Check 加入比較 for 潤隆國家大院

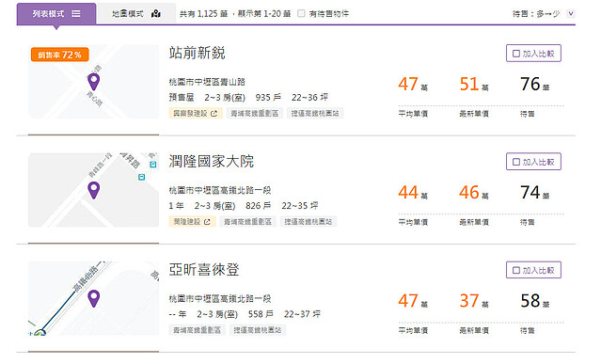point(533,162)
